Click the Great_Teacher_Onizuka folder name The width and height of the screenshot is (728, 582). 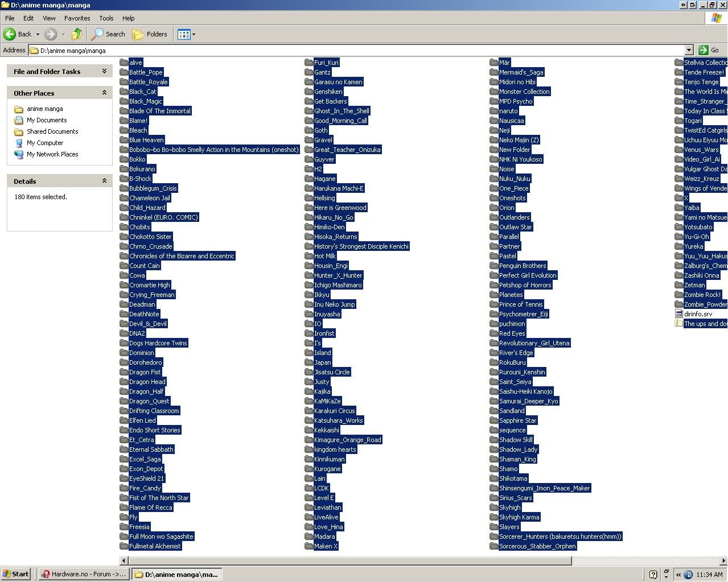[347, 150]
